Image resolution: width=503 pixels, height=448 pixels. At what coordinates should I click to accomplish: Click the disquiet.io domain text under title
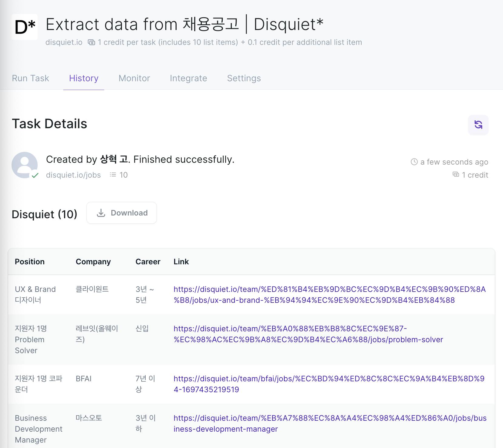tap(64, 42)
